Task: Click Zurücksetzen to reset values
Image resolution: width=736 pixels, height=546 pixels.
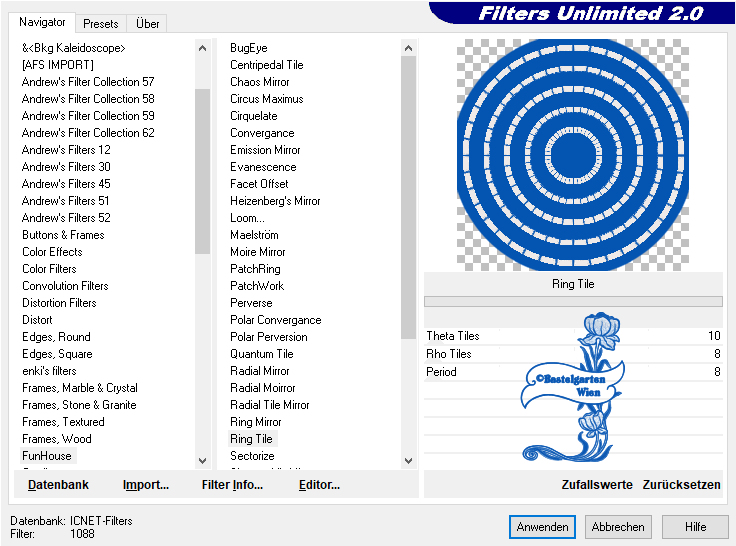Action: (682, 484)
